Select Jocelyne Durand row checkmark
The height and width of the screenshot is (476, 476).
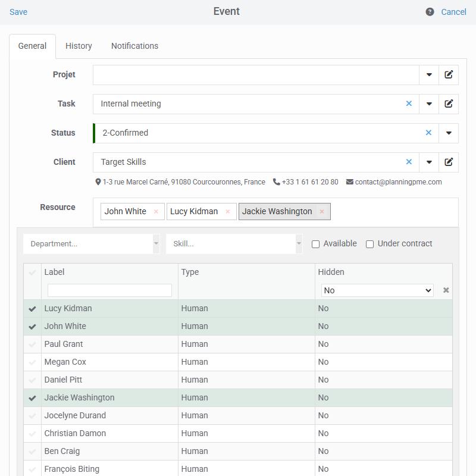(32, 416)
